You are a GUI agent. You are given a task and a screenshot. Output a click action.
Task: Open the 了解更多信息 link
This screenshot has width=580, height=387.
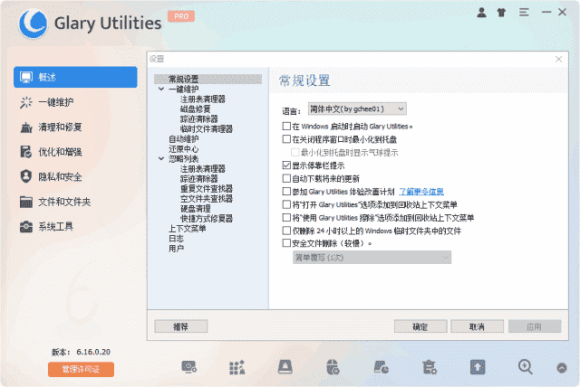(421, 192)
